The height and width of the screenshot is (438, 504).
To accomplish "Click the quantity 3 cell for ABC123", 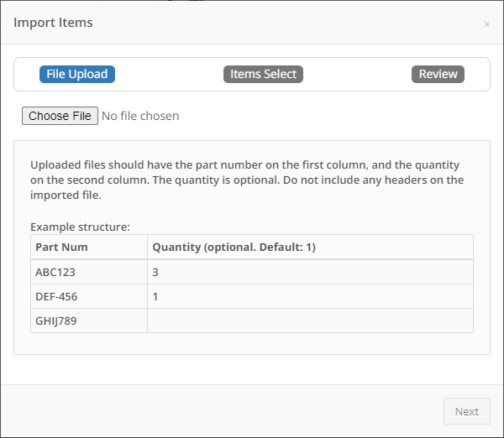I will pyautogui.click(x=310, y=272).
